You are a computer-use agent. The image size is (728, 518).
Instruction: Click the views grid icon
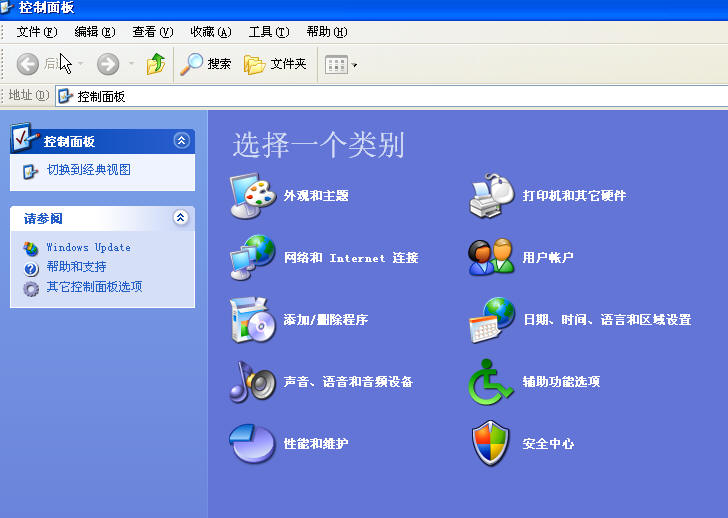(336, 65)
